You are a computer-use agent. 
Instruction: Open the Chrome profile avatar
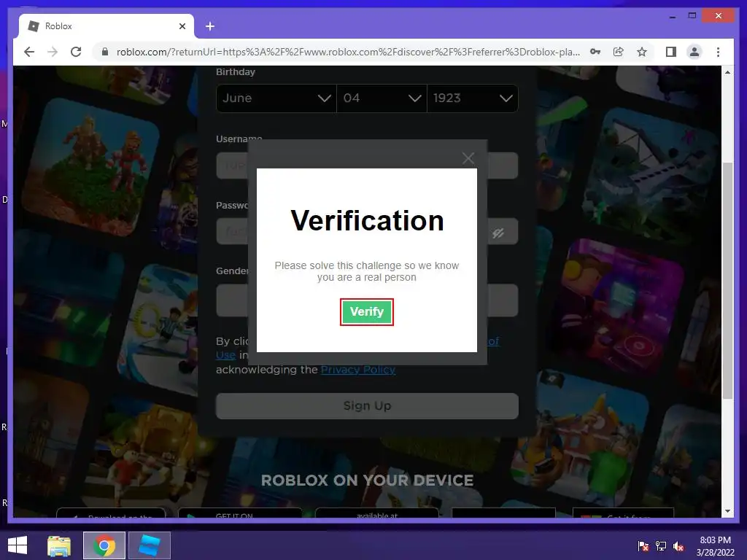(x=694, y=52)
